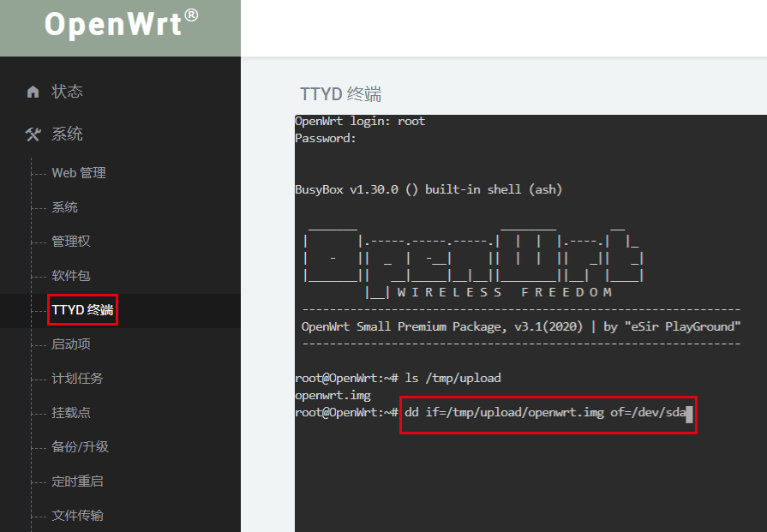
Task: Open the 软件包 page
Action: pos(71,276)
